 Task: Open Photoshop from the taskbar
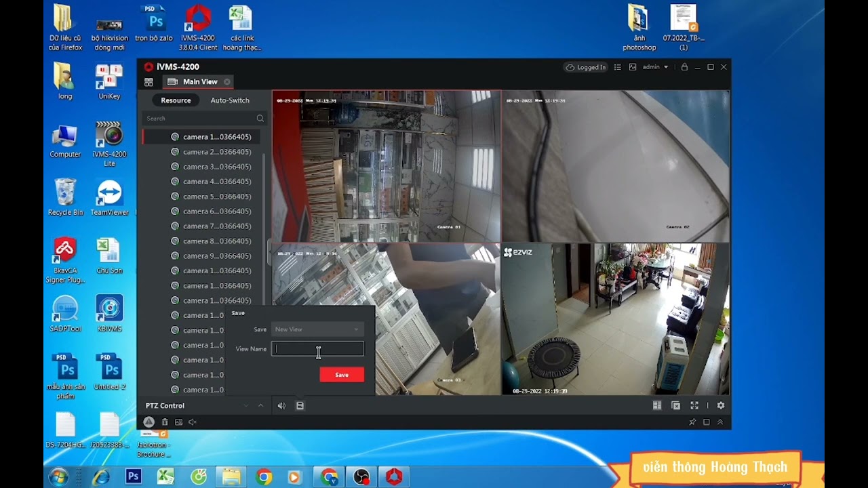coord(133,476)
